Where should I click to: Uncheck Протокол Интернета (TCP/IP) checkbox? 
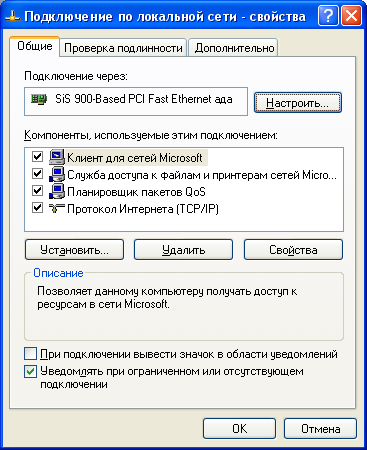37,208
